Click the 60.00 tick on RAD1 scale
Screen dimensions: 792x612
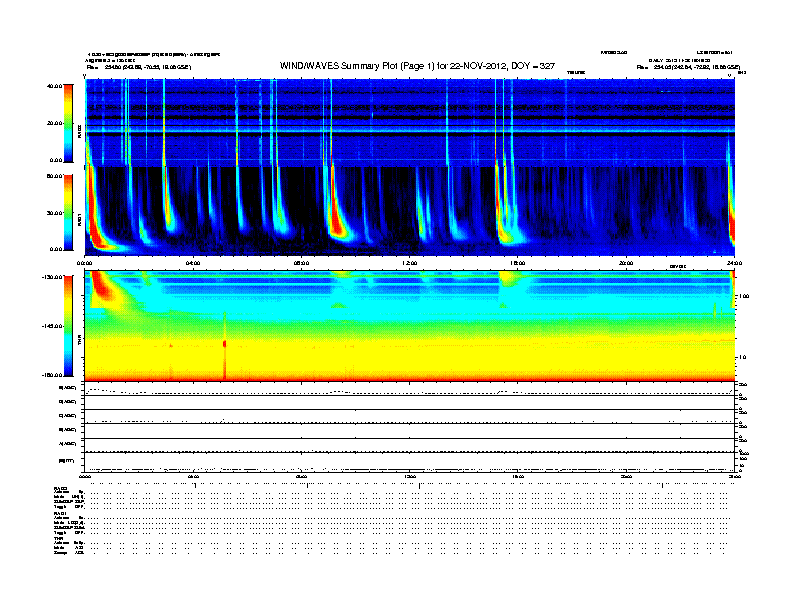54,176
